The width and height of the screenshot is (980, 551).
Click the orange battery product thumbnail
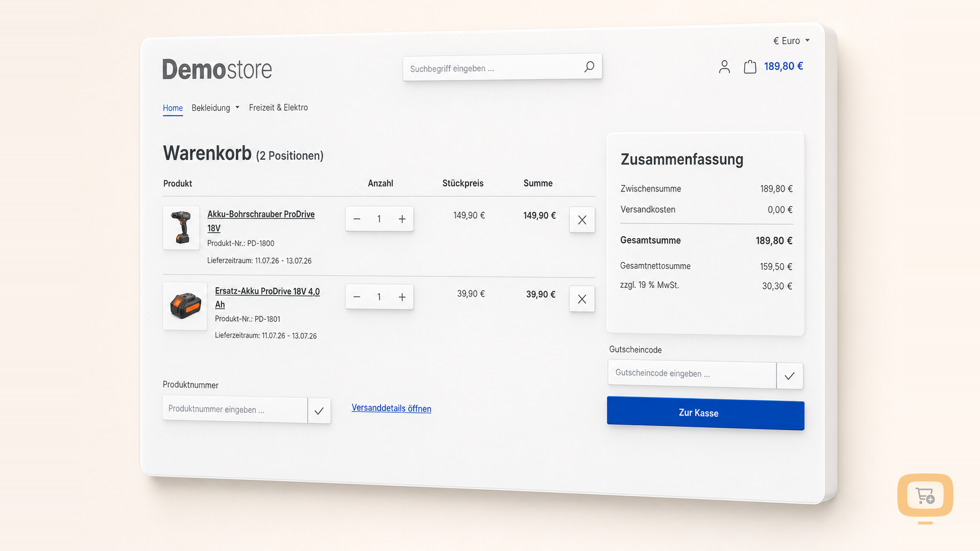pyautogui.click(x=185, y=306)
